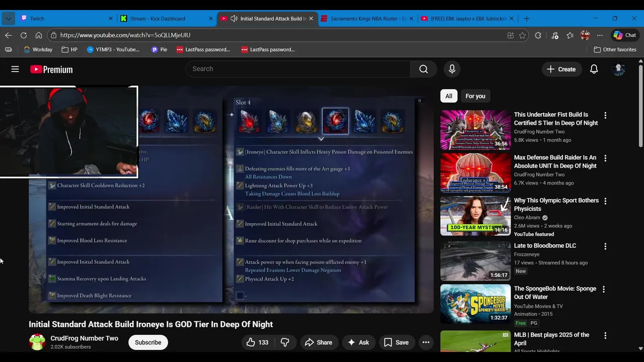Open the 100-Year Mystery video thumbnail
Image resolution: width=644 pixels, height=362 pixels.
pos(475,216)
